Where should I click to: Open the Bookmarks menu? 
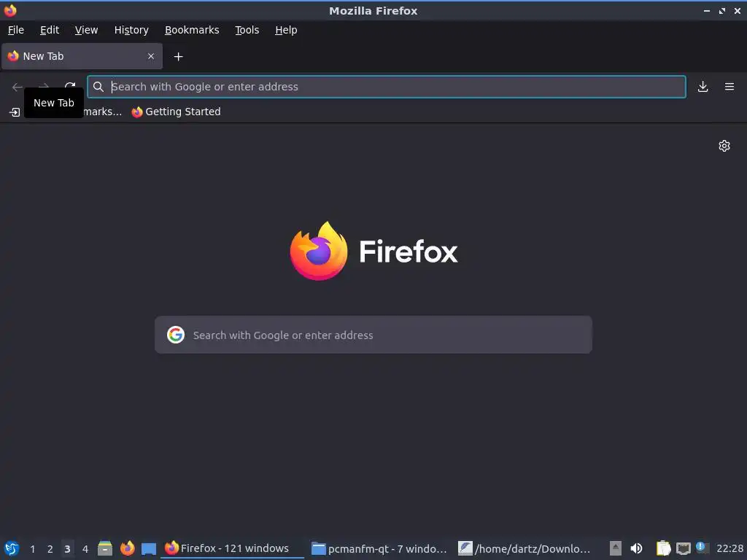[x=192, y=30]
